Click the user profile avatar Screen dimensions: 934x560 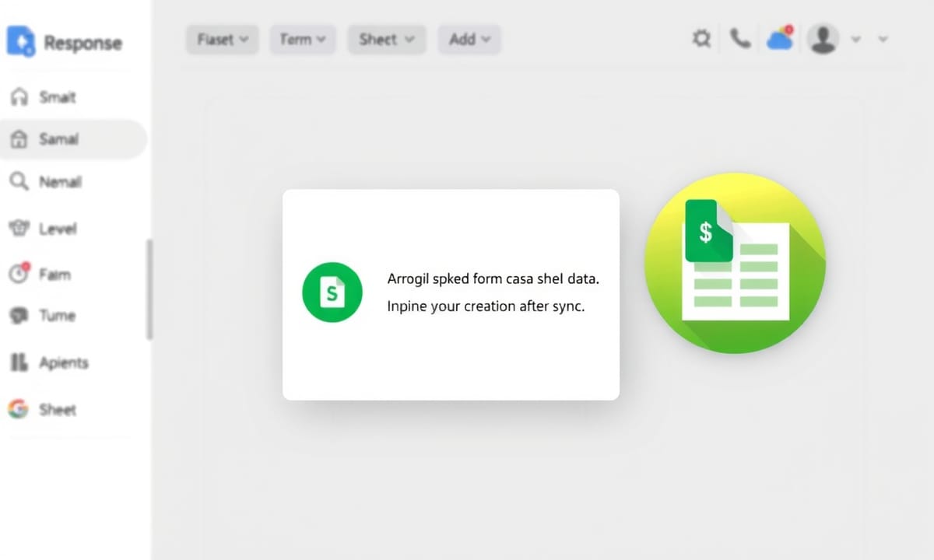click(823, 38)
